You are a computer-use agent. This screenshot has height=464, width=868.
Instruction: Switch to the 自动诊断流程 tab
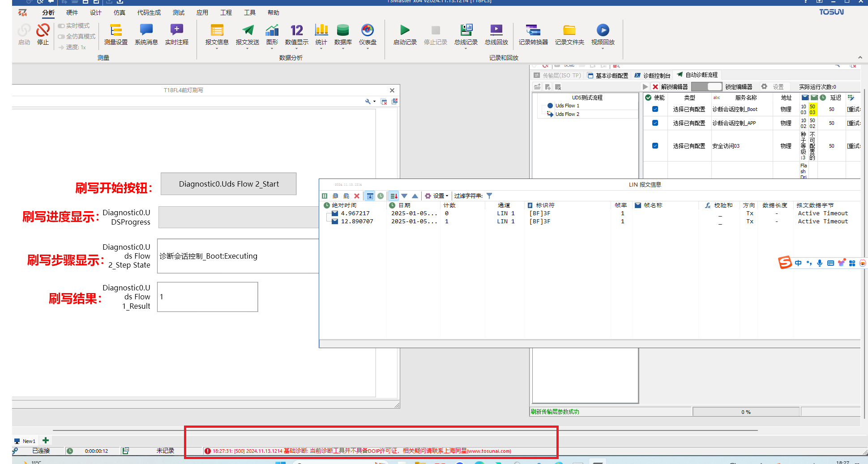coord(697,75)
